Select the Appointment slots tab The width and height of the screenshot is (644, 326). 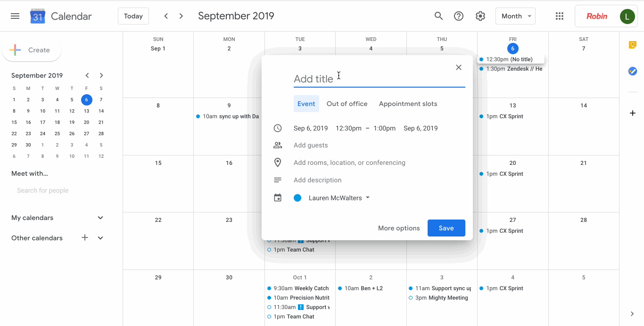pyautogui.click(x=408, y=104)
